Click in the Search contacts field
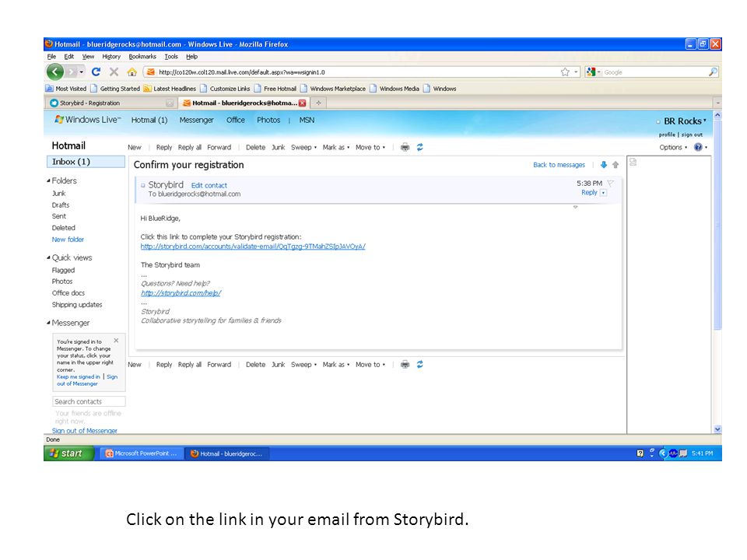 click(x=89, y=401)
